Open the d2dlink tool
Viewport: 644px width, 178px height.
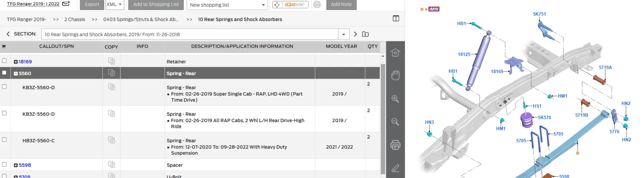click(x=290, y=5)
